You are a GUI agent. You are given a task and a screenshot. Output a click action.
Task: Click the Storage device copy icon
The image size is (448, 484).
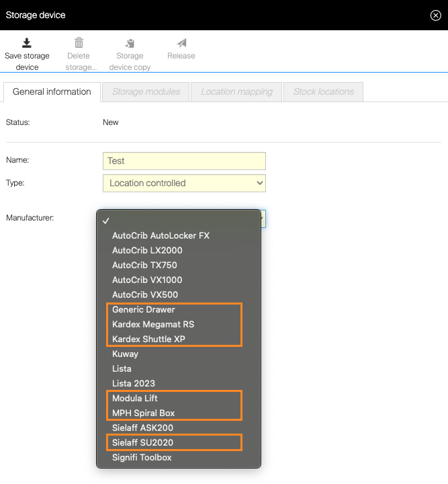pos(130,43)
